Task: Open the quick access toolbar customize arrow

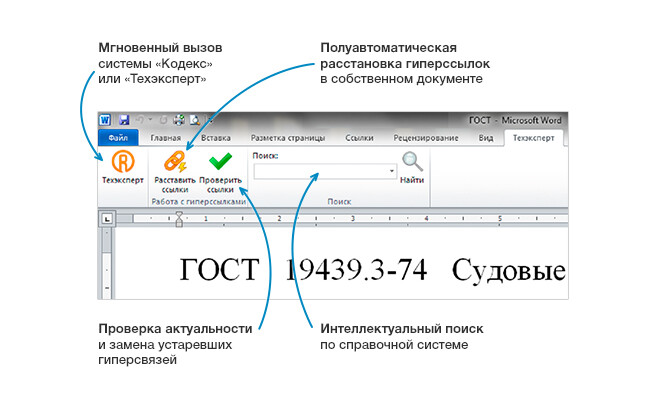Action: coord(210,120)
